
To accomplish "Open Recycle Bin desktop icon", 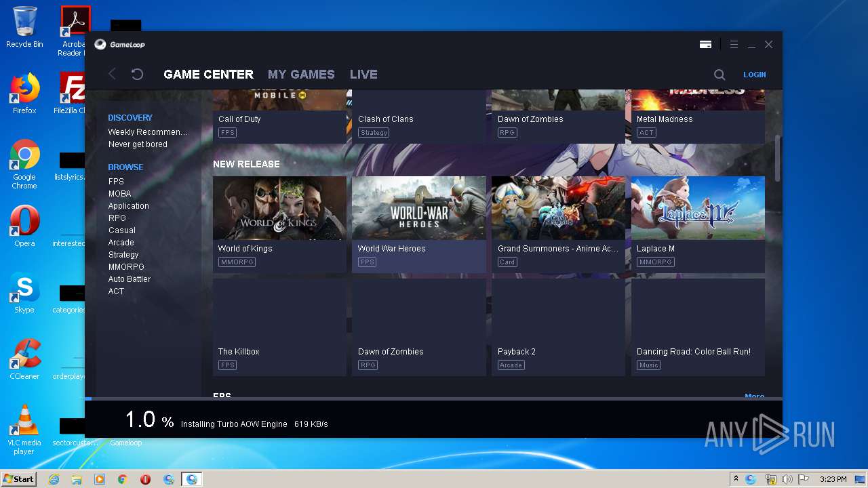I will point(24,28).
